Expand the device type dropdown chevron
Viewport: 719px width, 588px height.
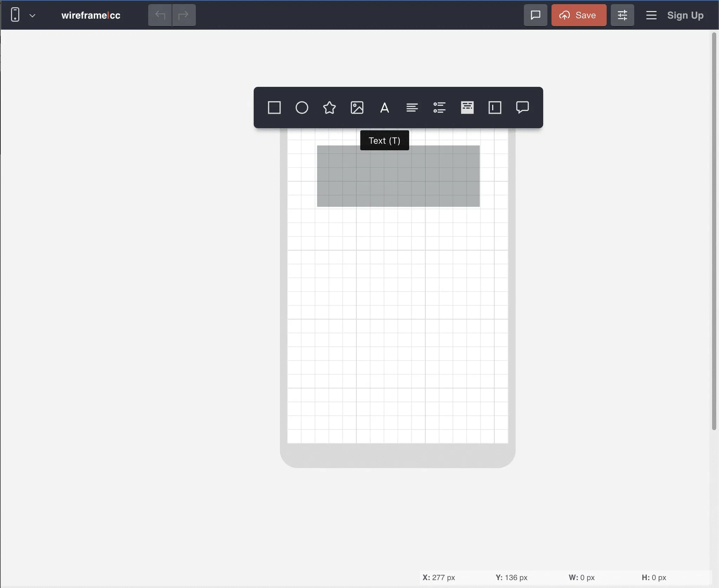coord(32,15)
